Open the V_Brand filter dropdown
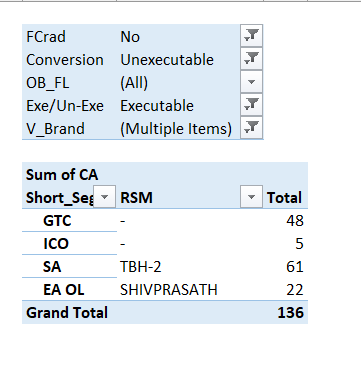The width and height of the screenshot is (361, 382). [252, 128]
